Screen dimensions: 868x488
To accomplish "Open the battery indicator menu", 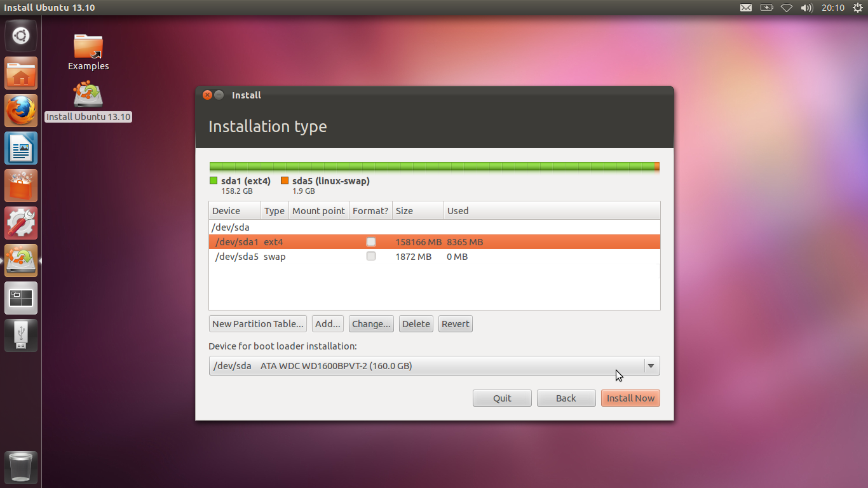I will 766,8.
